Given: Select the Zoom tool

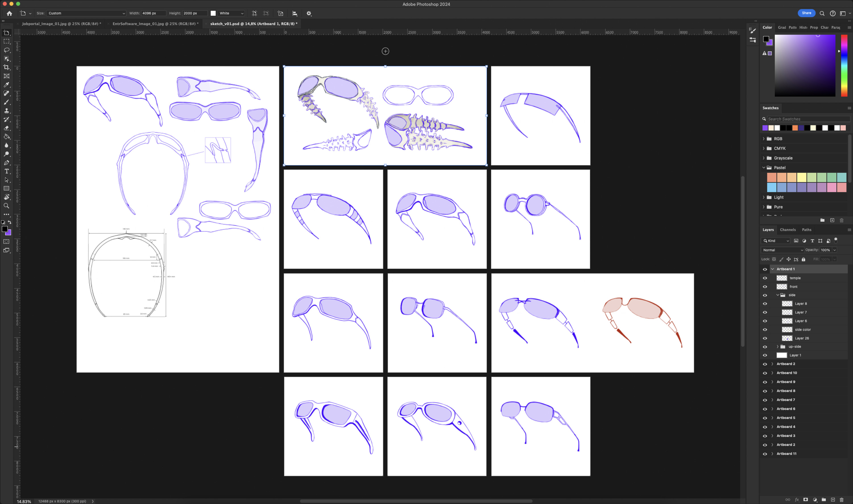Looking at the screenshot, I should tap(7, 206).
